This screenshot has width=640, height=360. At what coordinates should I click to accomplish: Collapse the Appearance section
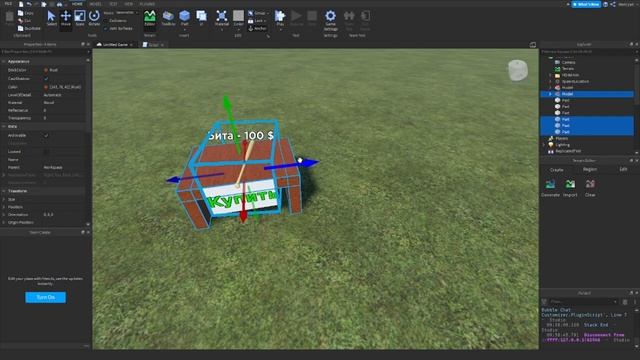[x=4, y=61]
